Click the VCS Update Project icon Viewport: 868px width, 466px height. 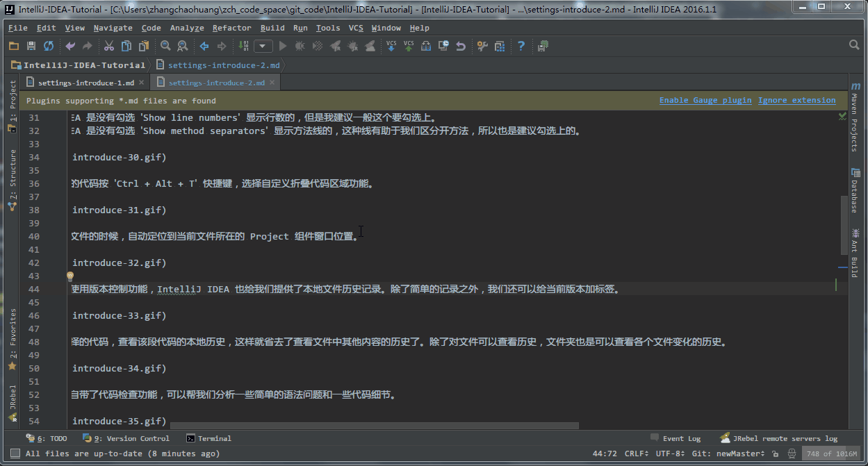[391, 46]
